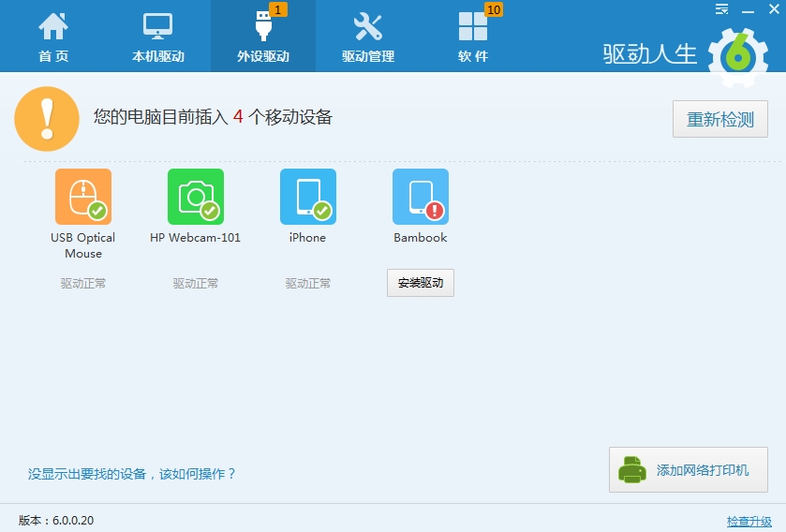The height and width of the screenshot is (532, 786).
Task: Click the USB Optical Mouse device icon
Action: tap(83, 197)
